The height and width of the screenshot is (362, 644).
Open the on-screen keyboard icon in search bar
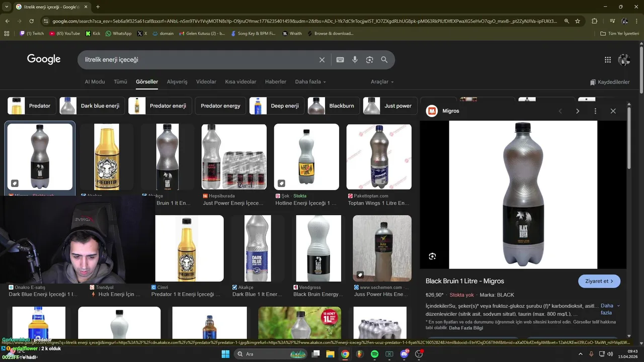[x=340, y=60]
